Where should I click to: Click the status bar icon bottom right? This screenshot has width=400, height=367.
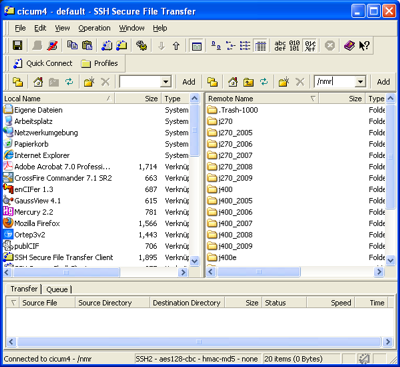364,359
